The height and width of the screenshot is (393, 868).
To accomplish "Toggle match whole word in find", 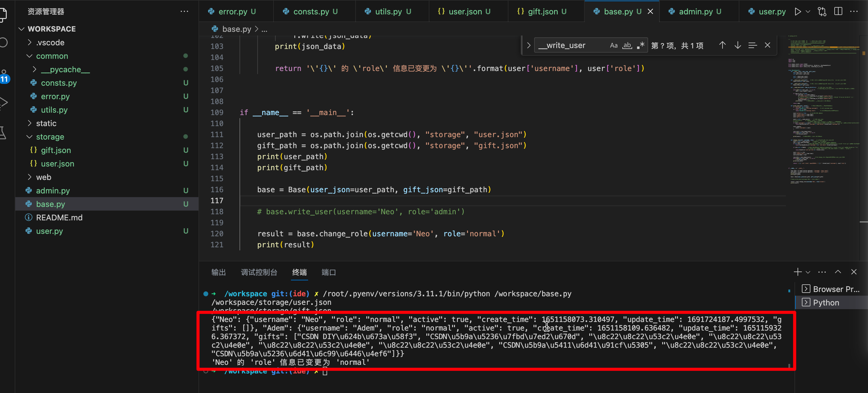I will coord(627,46).
